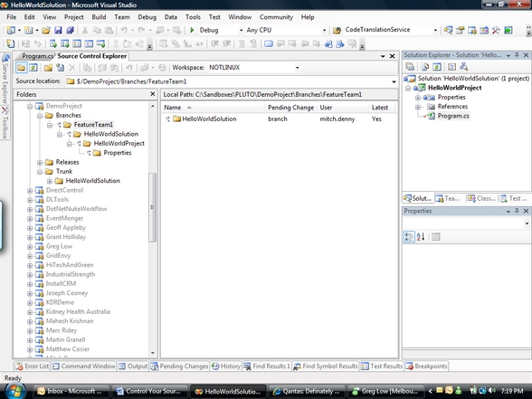Refresh the Source Control Explorer view
Viewport: 532px width, 399px height.
click(33, 68)
